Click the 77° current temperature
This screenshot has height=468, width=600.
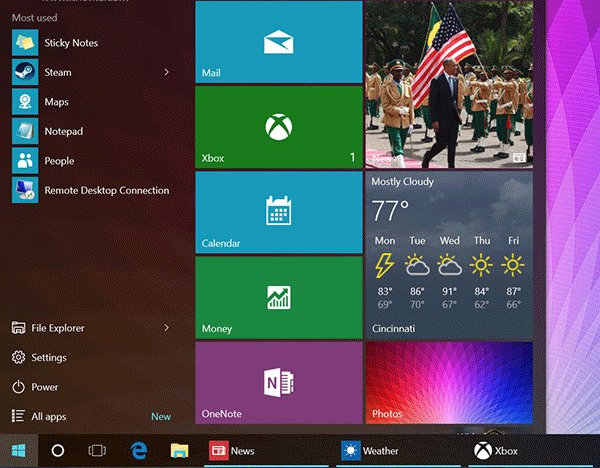point(390,210)
